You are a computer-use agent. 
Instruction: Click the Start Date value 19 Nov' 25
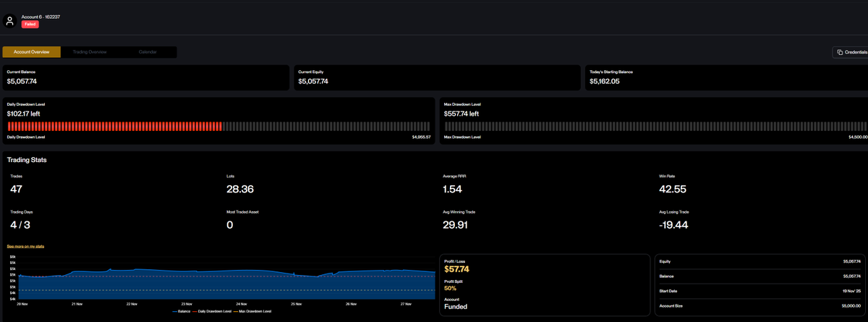pyautogui.click(x=851, y=291)
